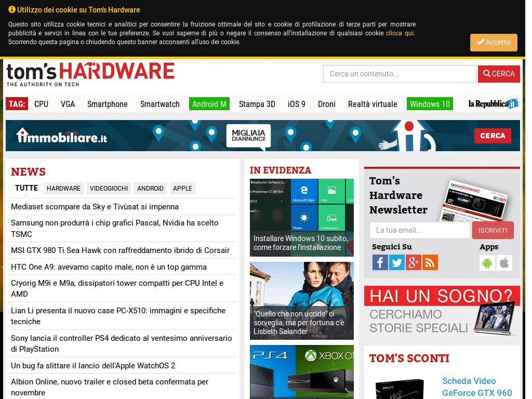
Task: Click the newsletter preview image
Action: tap(474, 201)
